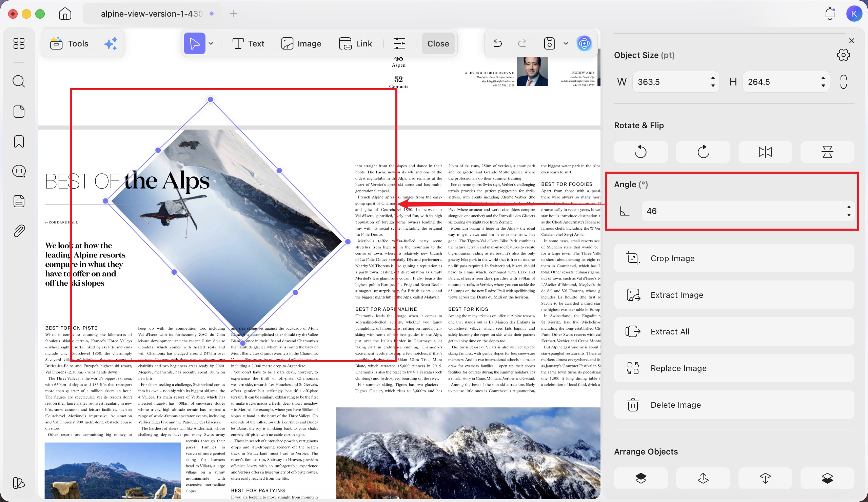Expand the pointer tool dropdown arrow
868x502 pixels.
[211, 44]
